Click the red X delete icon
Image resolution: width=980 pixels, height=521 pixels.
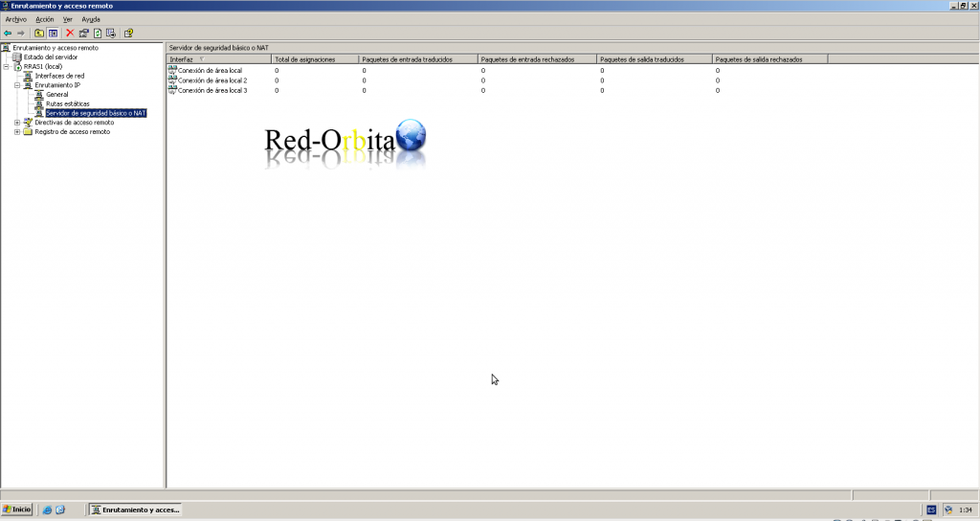click(70, 34)
